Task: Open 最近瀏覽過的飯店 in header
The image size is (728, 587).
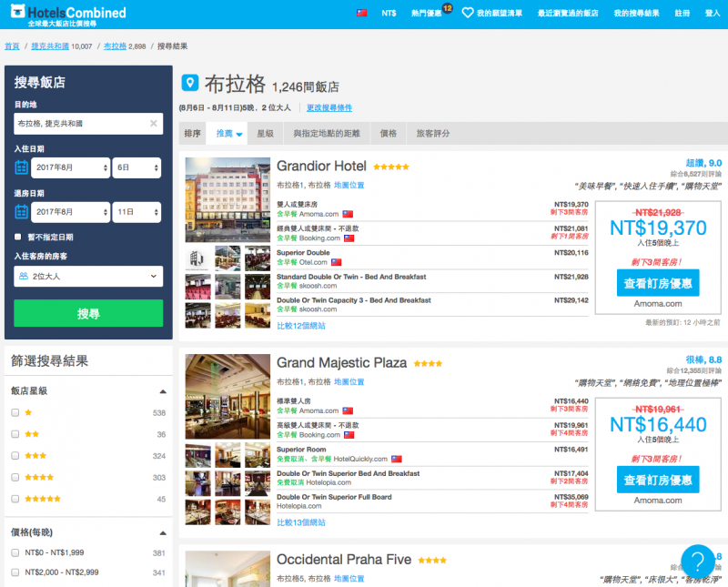Action: (x=568, y=13)
